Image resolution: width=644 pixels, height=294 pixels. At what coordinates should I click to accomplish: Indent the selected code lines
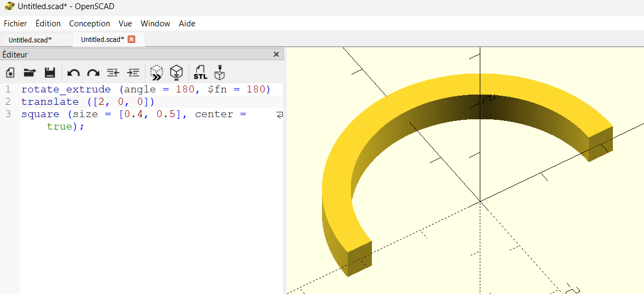[x=133, y=72]
